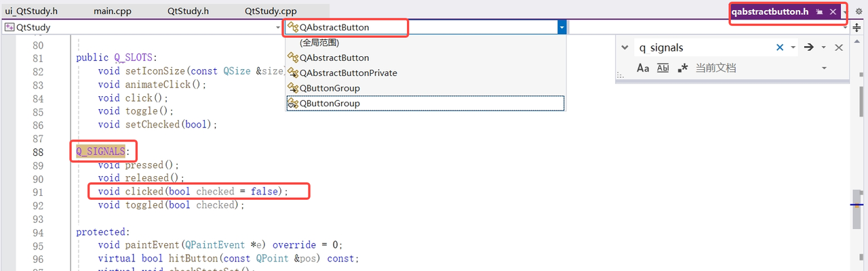
Task: Toggle Match Whole Word option
Action: coord(663,68)
